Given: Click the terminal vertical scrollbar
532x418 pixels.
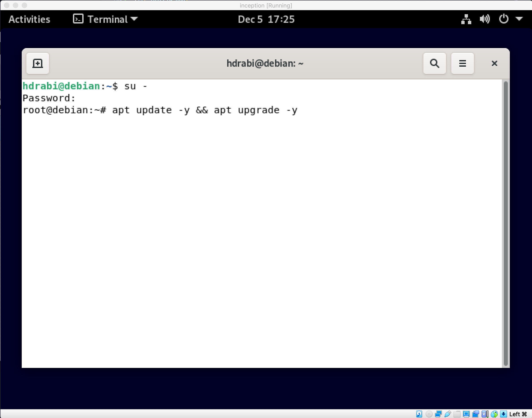Looking at the screenshot, I should point(506,223).
